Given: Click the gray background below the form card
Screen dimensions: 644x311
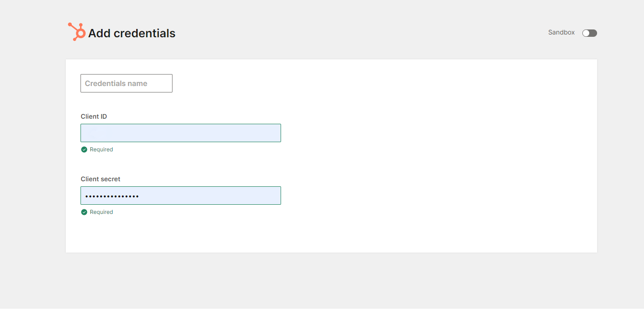Looking at the screenshot, I should click(322, 281).
